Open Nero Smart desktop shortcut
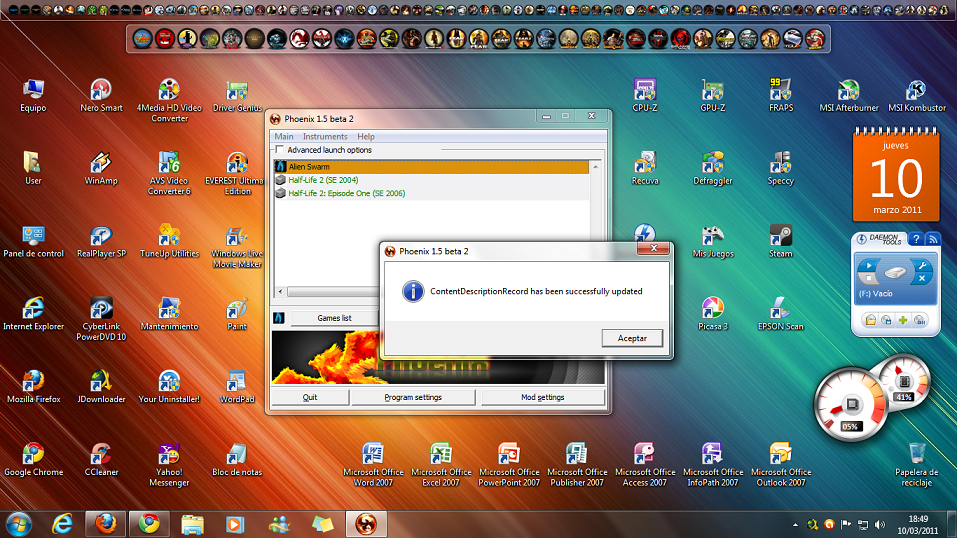The height and width of the screenshot is (538, 957). click(x=101, y=96)
